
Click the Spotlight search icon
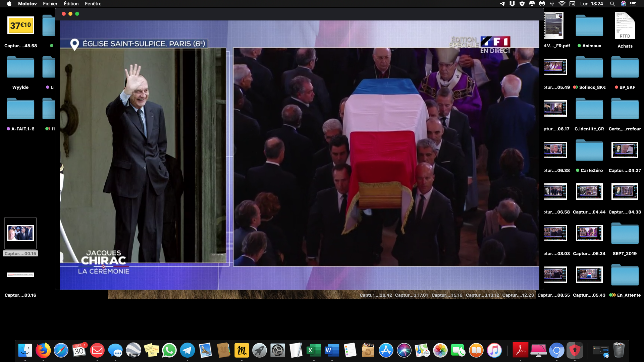pyautogui.click(x=612, y=4)
